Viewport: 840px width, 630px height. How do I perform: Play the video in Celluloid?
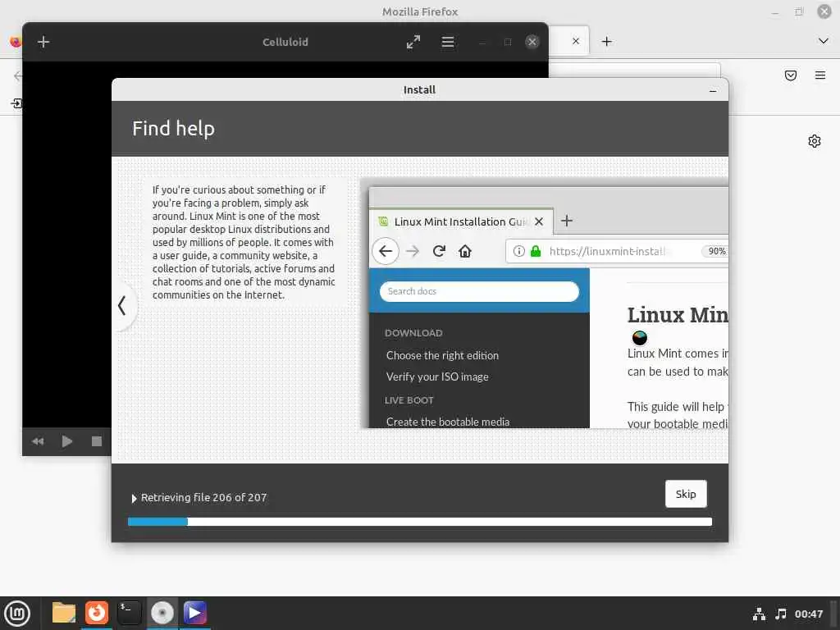tap(67, 441)
